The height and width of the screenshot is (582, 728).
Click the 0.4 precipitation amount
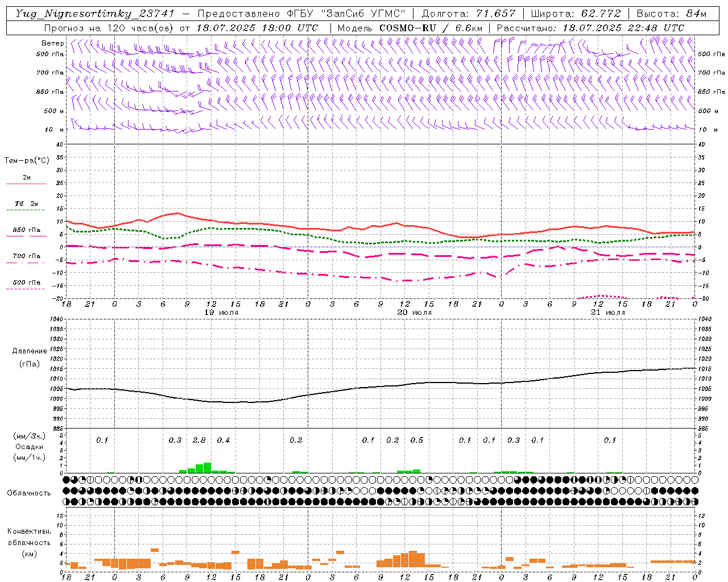pos(224,440)
